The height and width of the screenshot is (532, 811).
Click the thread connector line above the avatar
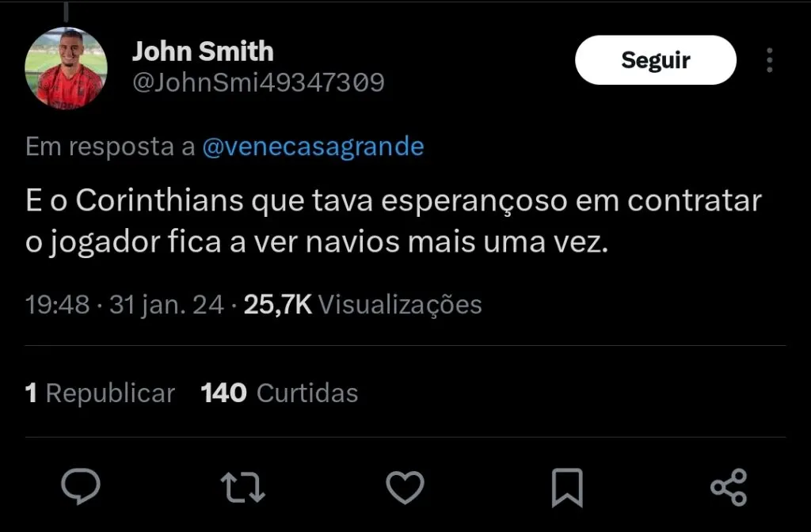66,11
